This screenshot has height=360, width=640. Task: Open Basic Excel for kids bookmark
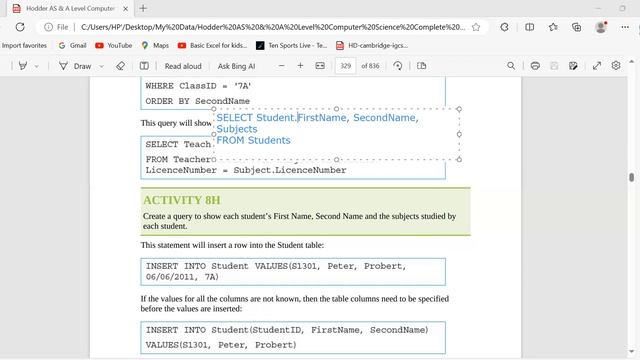point(212,45)
